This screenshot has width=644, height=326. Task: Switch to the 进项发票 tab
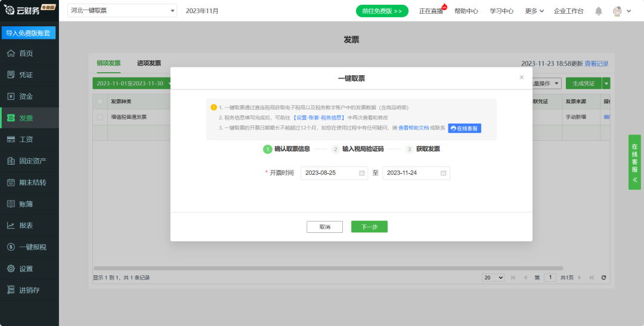[x=148, y=63]
